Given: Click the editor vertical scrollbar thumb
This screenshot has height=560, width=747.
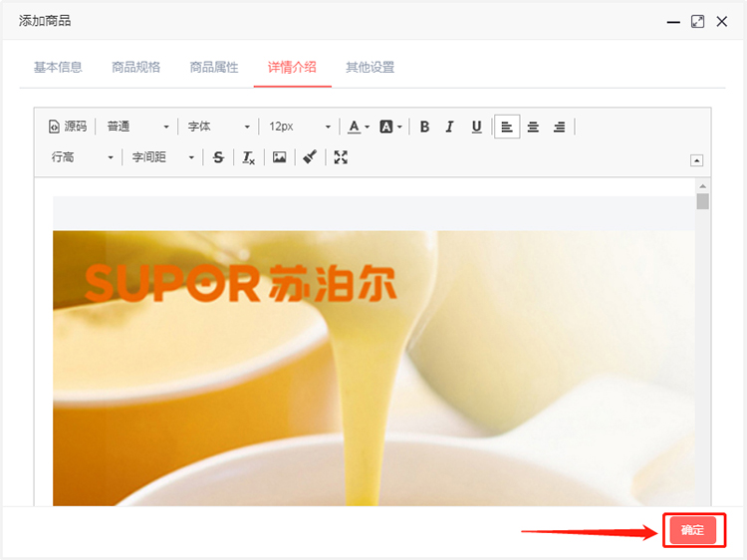Looking at the screenshot, I should coord(703,201).
